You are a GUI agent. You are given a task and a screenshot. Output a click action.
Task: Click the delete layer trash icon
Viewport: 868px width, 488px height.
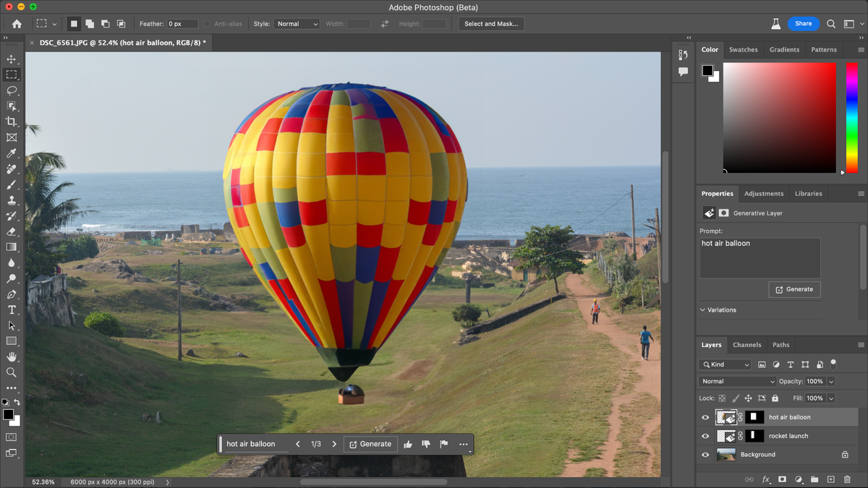click(x=848, y=479)
